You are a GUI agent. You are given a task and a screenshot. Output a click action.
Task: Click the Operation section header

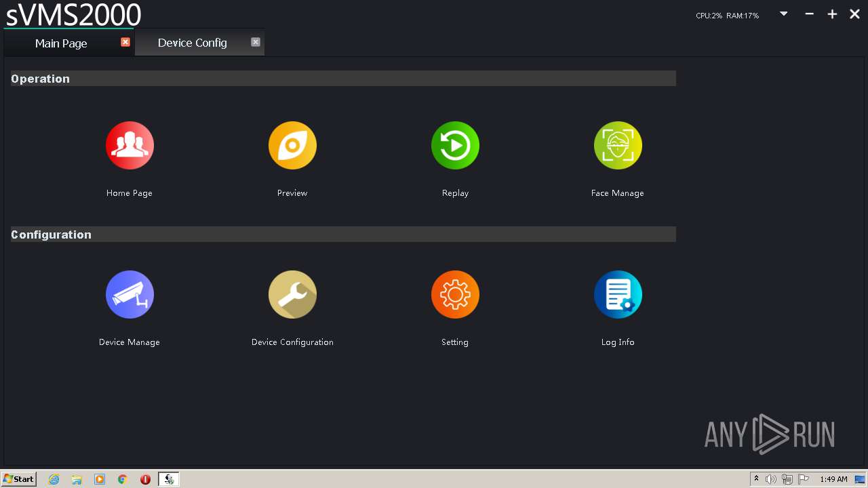pos(343,79)
